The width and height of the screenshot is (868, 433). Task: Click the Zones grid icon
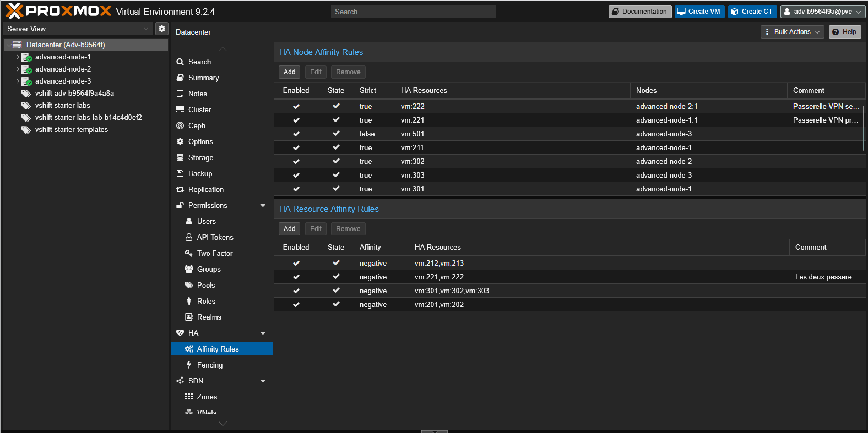(189, 397)
